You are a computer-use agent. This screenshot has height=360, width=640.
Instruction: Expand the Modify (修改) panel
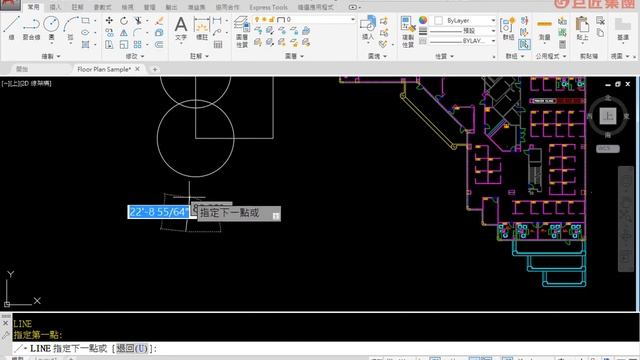[135, 56]
